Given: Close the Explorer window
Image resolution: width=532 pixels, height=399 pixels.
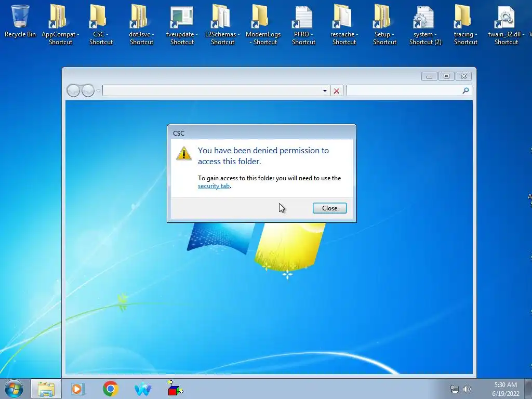Looking at the screenshot, I should pos(463,76).
